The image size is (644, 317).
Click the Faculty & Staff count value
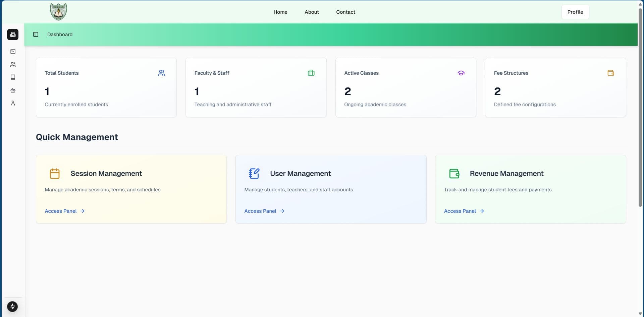click(197, 91)
